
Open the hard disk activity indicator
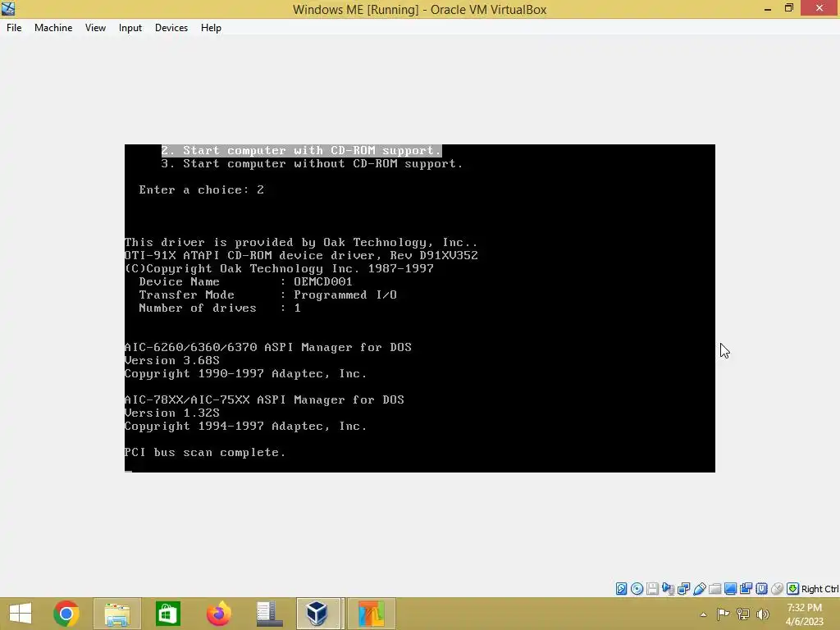[x=622, y=589]
